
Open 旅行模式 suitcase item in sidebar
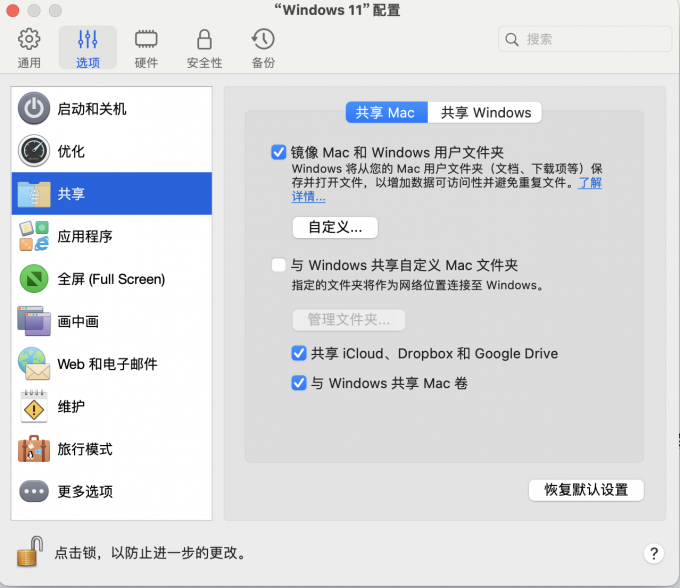point(34,449)
